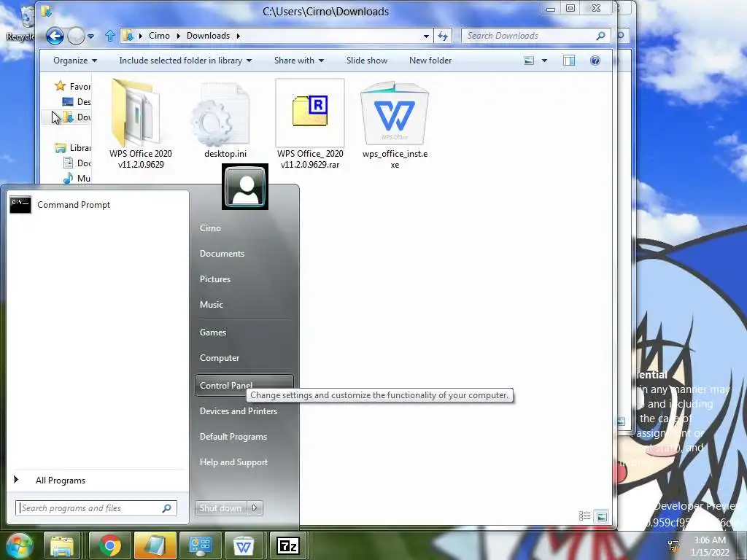Click the user account picture
The image size is (747, 560).
[245, 187]
